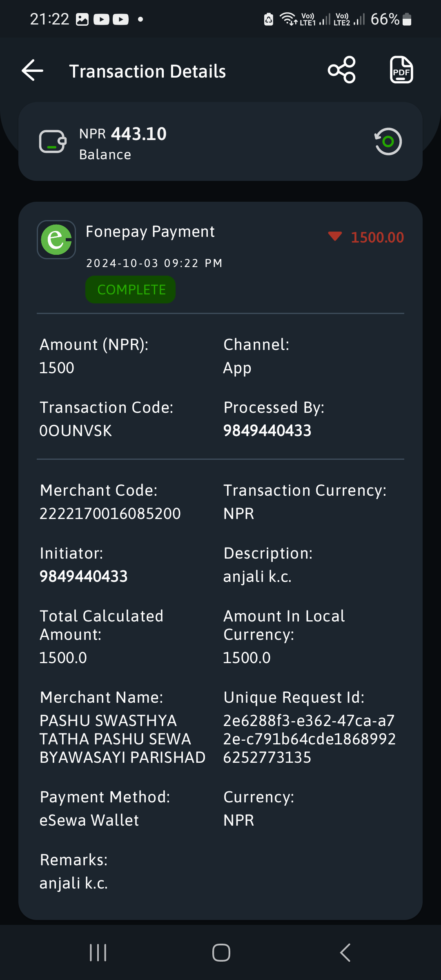Select the Initiator phone number
The height and width of the screenshot is (980, 441).
(x=83, y=576)
